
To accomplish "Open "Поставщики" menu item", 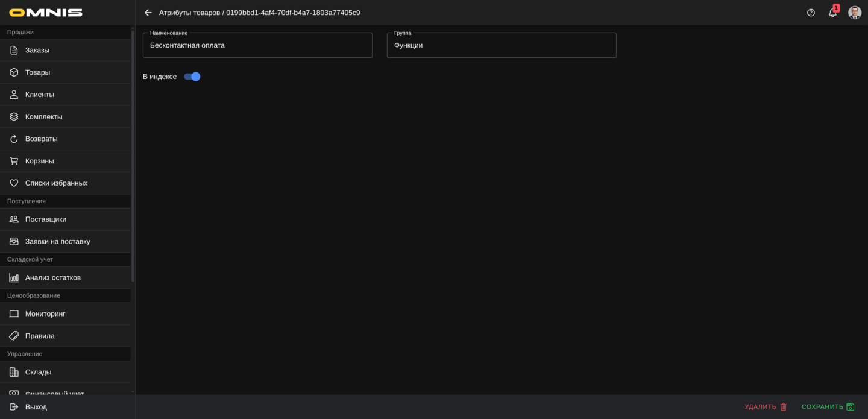I will pyautogui.click(x=46, y=219).
